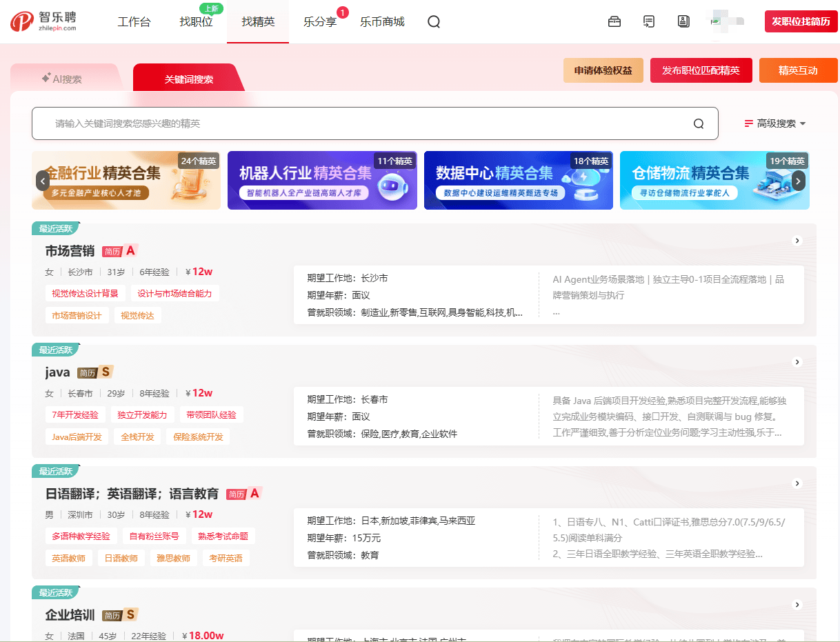Image resolution: width=840 pixels, height=642 pixels.
Task: Open 机器人行业精英合集 banner
Action: pyautogui.click(x=322, y=181)
